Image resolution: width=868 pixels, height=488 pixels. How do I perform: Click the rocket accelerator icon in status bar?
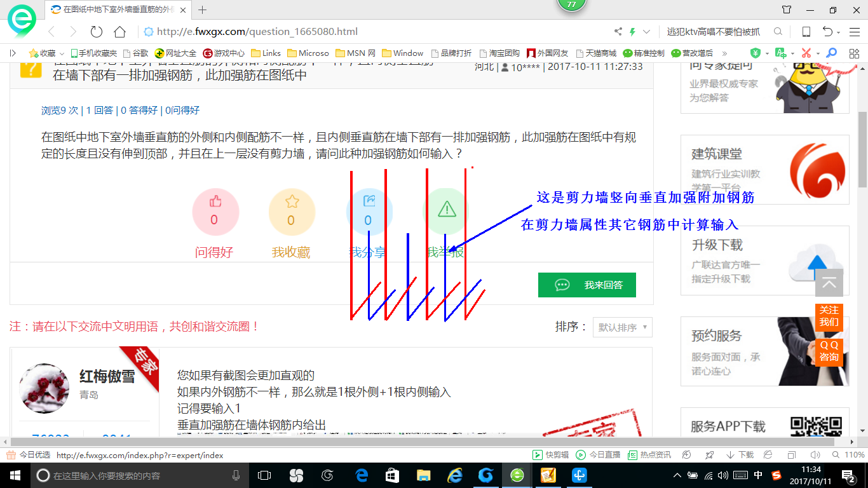pyautogui.click(x=709, y=455)
